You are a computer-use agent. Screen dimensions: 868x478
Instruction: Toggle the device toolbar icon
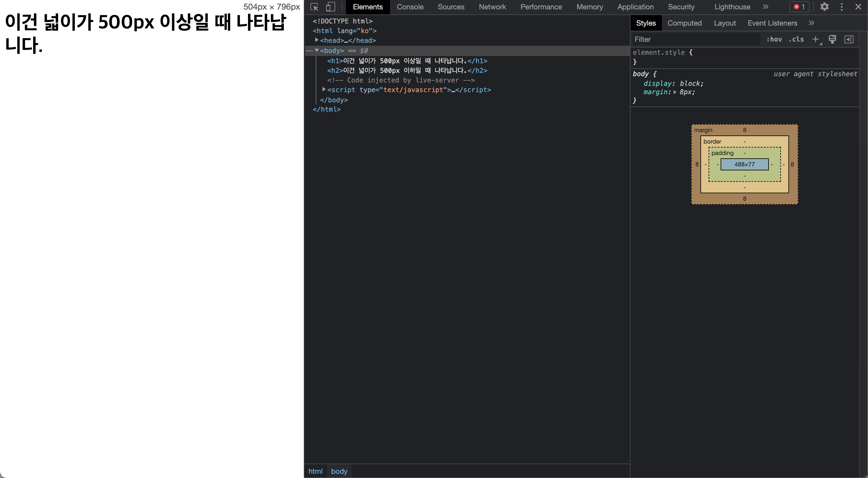330,7
